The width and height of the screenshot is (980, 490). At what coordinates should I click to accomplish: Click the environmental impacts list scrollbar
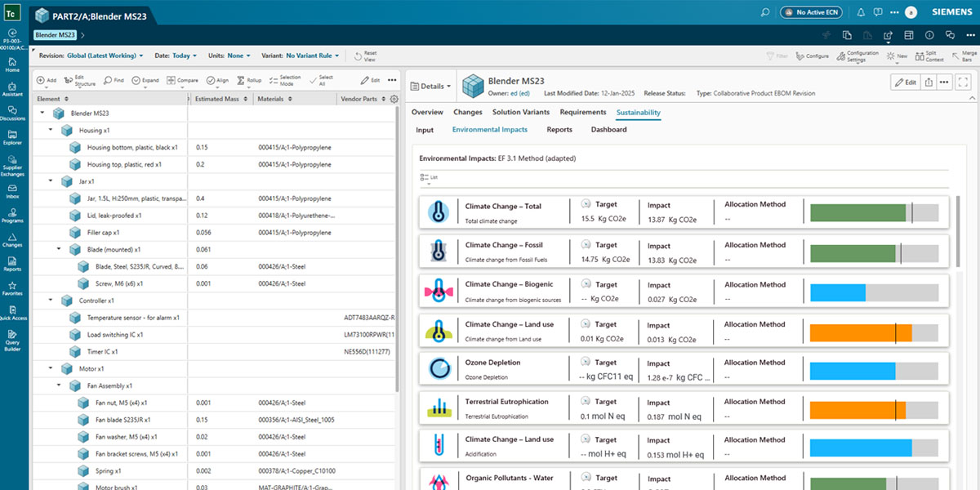(x=958, y=230)
